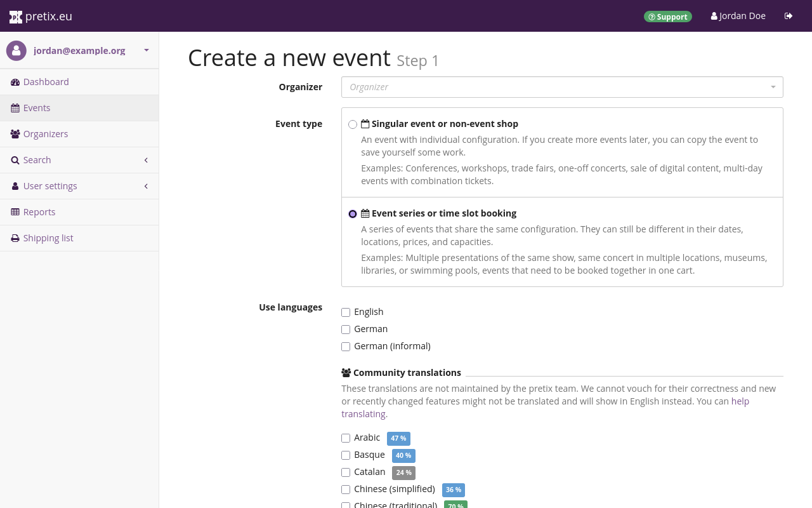Click the Support button
Screen dimensions: 812x508
click(x=668, y=17)
